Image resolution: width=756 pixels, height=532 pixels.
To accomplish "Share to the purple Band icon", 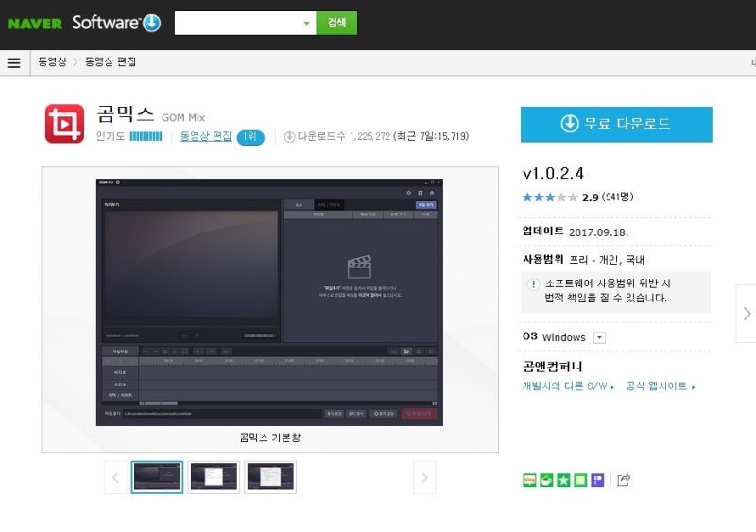I will click(597, 480).
